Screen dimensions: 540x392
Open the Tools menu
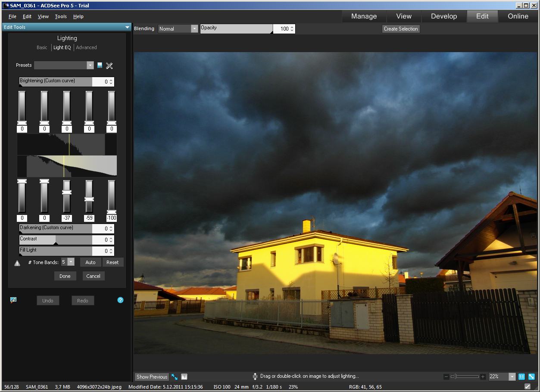61,16
